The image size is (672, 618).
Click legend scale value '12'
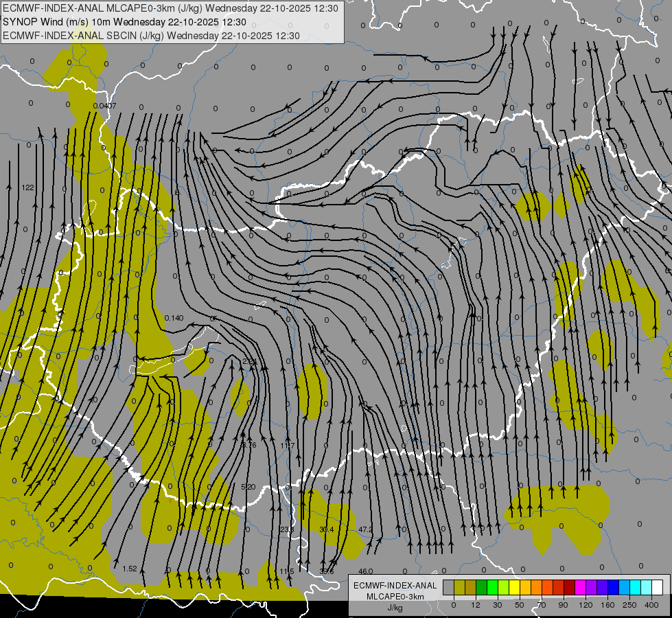(x=476, y=605)
